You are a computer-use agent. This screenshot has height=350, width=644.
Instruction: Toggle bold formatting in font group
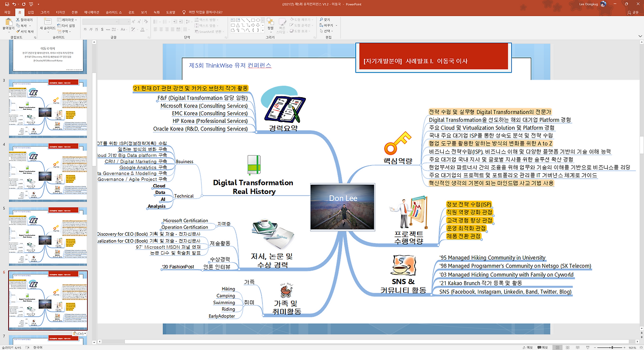(x=85, y=29)
